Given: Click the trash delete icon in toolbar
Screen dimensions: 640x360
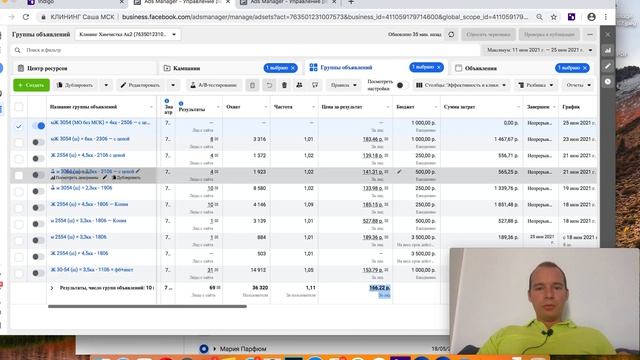Looking at the screenshot, I should coord(284,85).
